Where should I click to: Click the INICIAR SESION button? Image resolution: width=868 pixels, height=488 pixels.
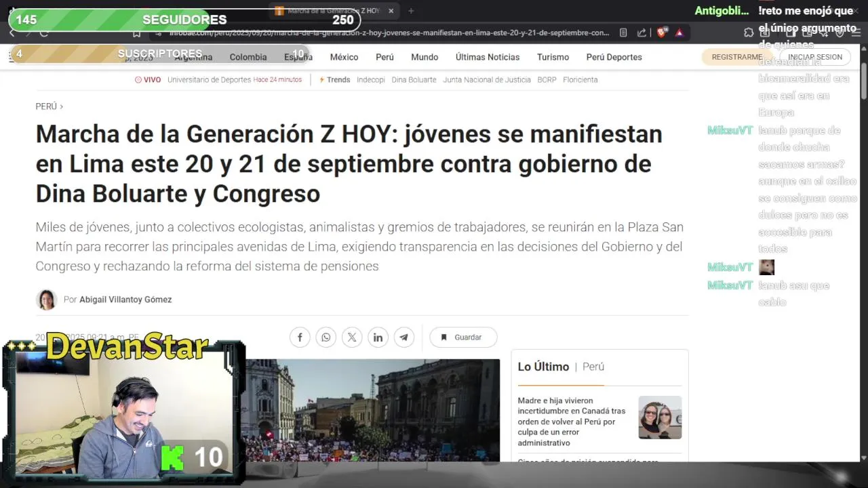point(815,57)
